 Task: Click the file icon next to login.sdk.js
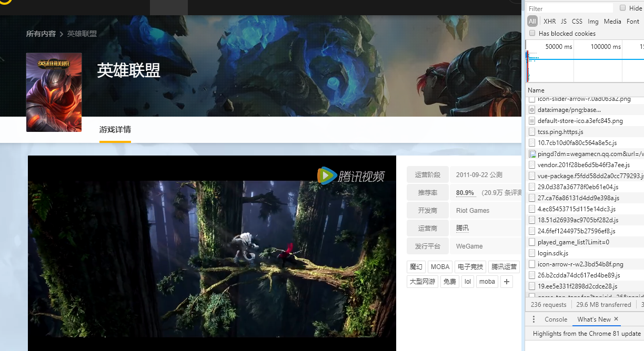coord(531,253)
